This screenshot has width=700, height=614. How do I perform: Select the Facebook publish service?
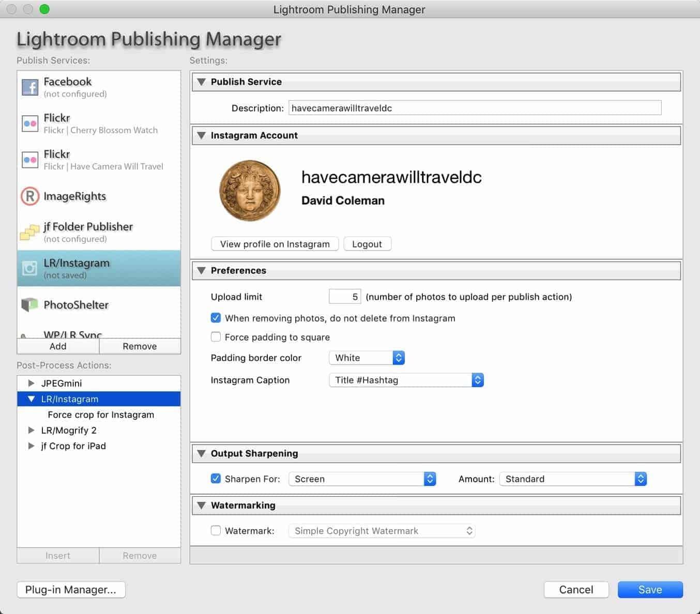coord(99,87)
